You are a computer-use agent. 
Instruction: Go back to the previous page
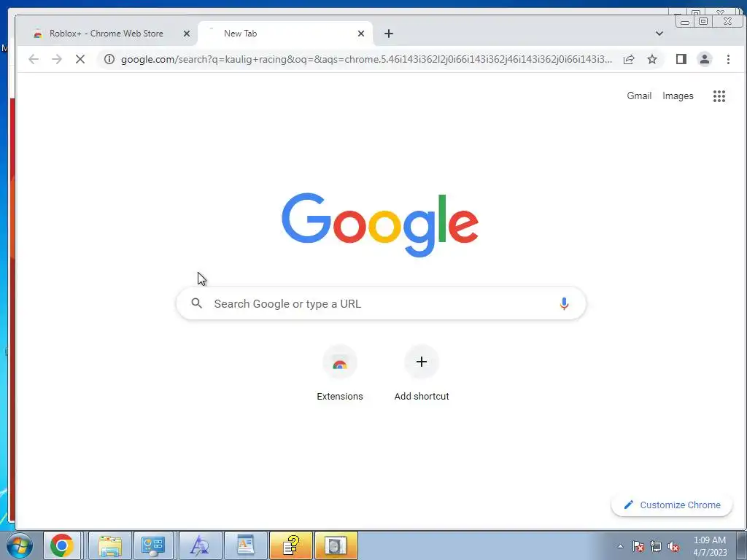coord(34,59)
